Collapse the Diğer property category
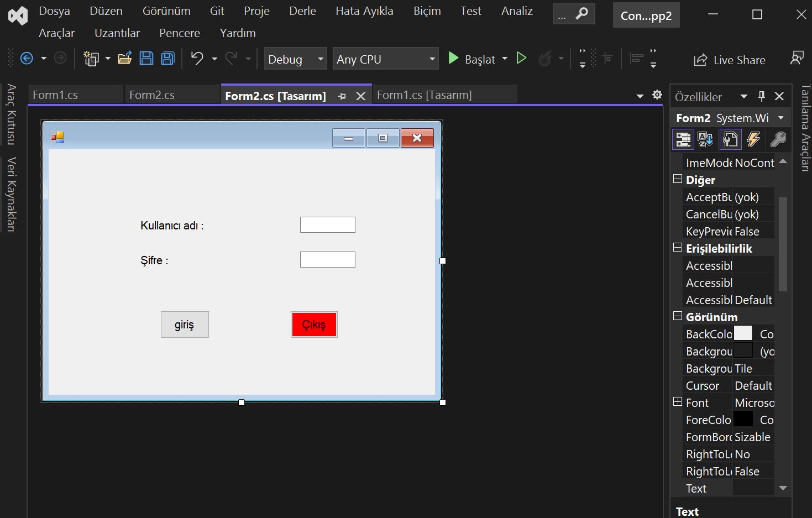812x518 pixels. (x=678, y=179)
